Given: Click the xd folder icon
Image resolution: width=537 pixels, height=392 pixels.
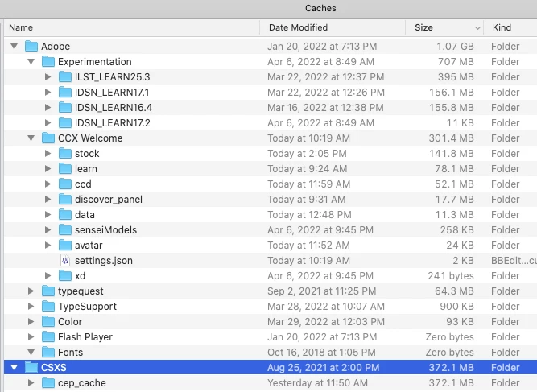Looking at the screenshot, I should [65, 276].
